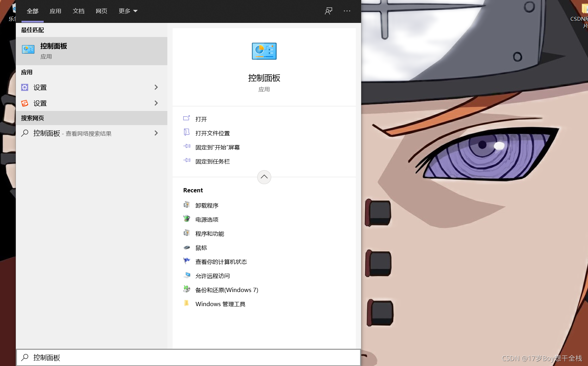Switch to the 应用 tab

55,11
